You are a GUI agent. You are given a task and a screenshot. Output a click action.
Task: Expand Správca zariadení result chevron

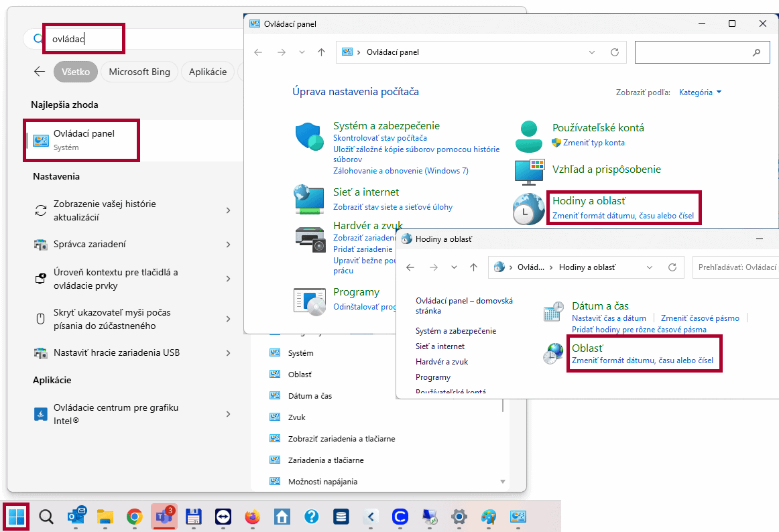(228, 245)
